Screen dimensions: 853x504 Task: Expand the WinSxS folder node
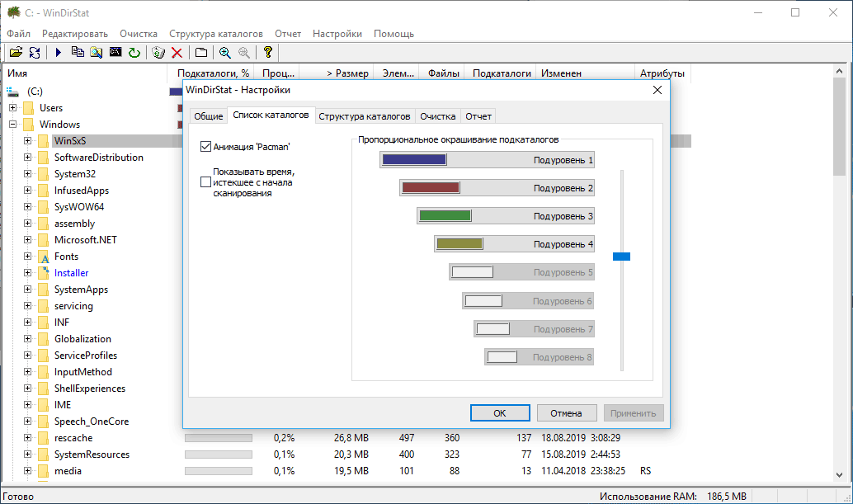[28, 141]
